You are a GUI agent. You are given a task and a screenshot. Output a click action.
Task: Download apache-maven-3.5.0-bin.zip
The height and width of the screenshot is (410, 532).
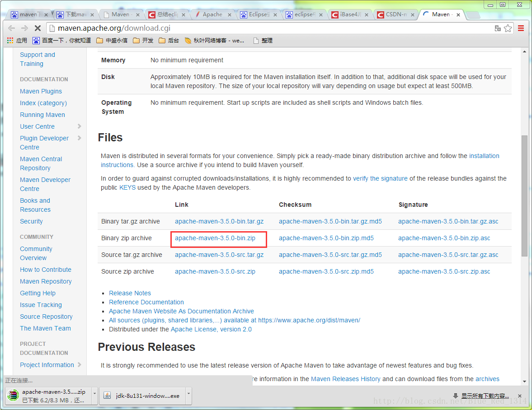point(215,238)
